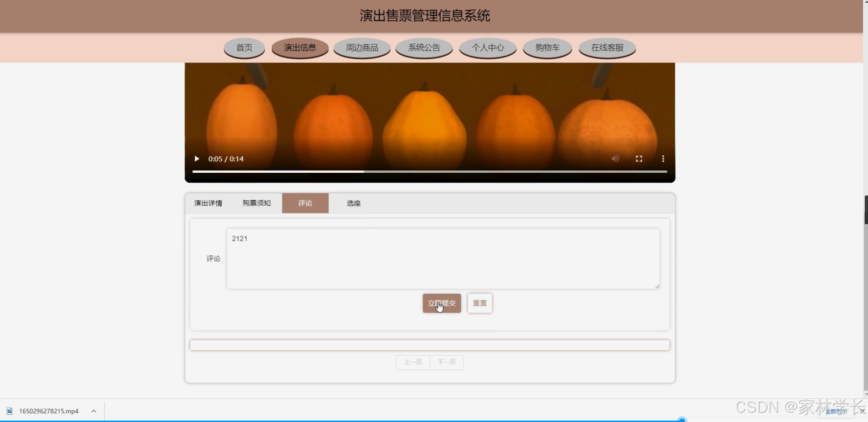This screenshot has width=868, height=422.
Task: Switch to the 选座 tab
Action: (354, 203)
